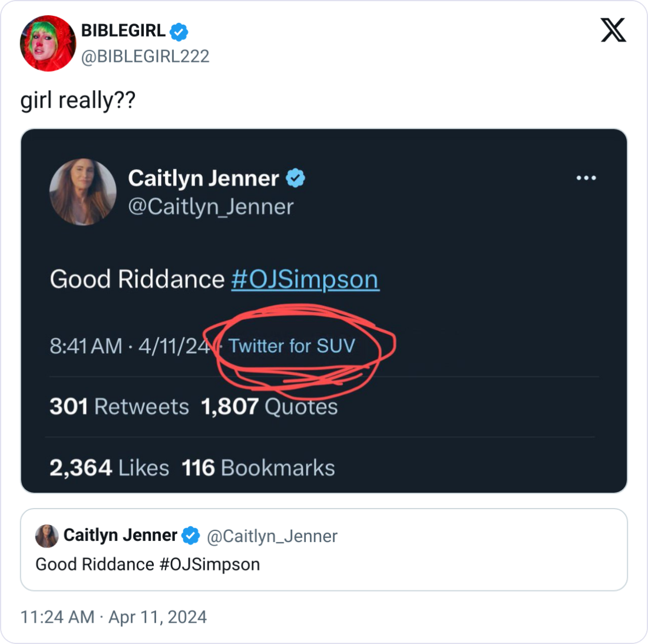The width and height of the screenshot is (648, 644).
Task: Click the avatar in the quoted reply tweet
Action: (x=47, y=536)
